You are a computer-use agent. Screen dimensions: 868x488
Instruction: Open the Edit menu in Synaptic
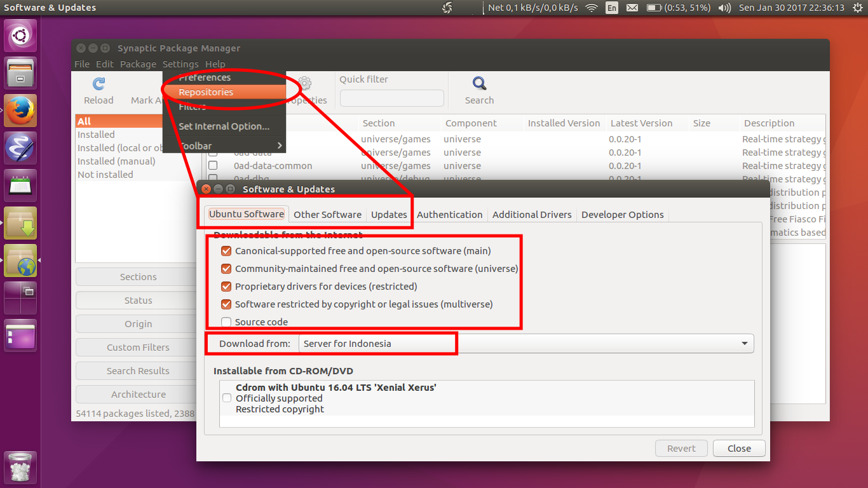pos(105,64)
